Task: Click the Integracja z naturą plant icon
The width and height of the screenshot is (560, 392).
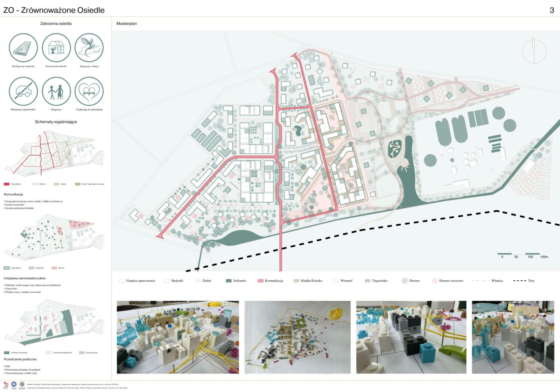Action: (89, 48)
